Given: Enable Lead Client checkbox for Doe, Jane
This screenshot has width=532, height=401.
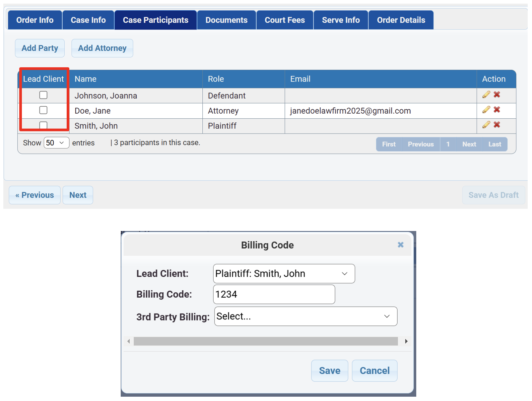Looking at the screenshot, I should pos(43,110).
